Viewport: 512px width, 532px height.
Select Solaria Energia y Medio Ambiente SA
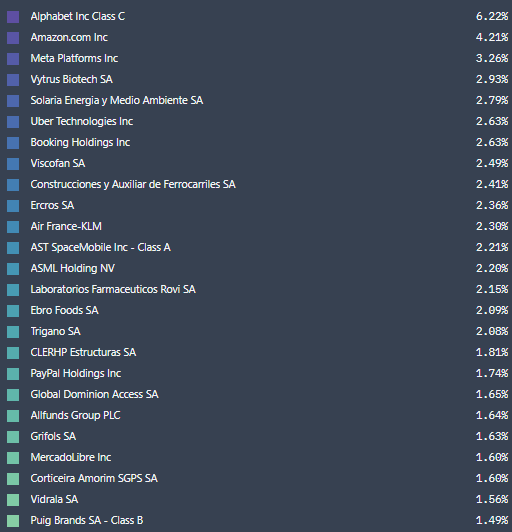coord(117,100)
